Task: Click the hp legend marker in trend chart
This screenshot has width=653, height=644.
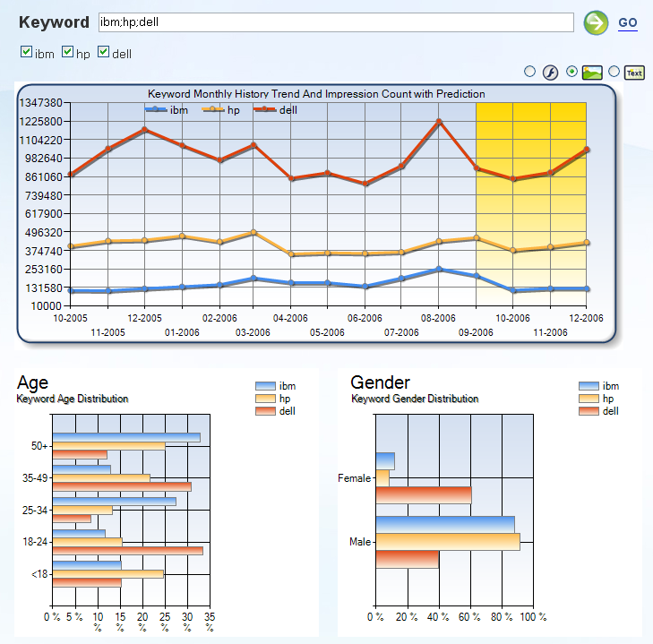Action: (x=213, y=109)
